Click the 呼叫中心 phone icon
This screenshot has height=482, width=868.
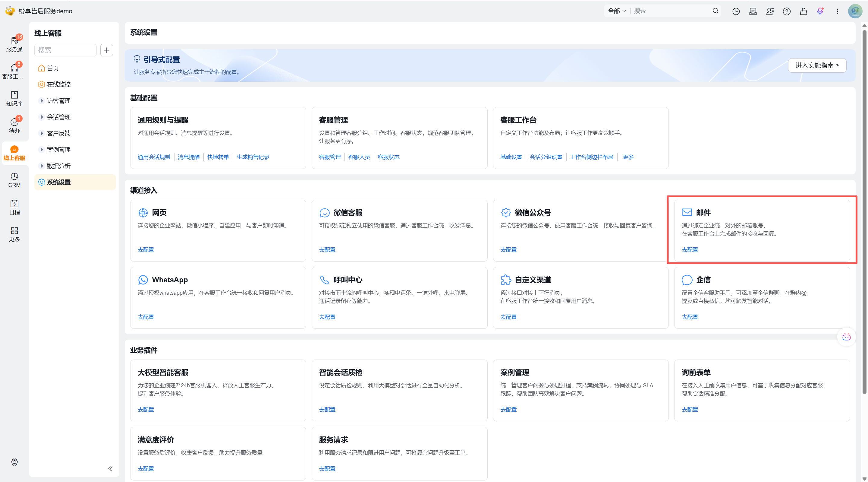[x=324, y=280]
